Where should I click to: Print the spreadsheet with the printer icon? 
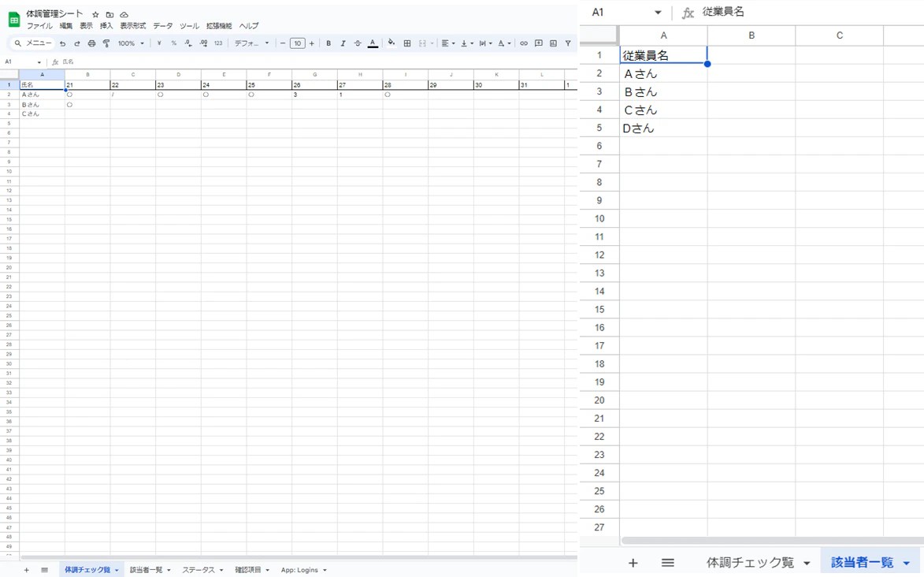[91, 43]
